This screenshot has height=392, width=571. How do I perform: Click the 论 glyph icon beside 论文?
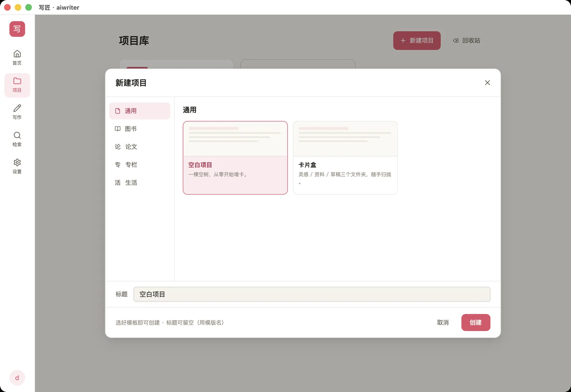tap(118, 147)
